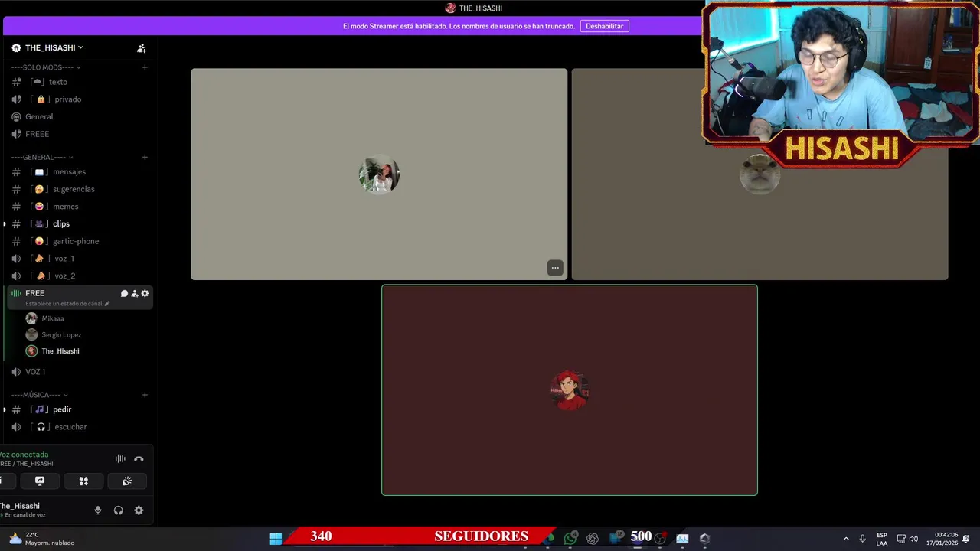980x551 pixels.
Task: Add a channel to the SOLO MODS category
Action: 145,67
